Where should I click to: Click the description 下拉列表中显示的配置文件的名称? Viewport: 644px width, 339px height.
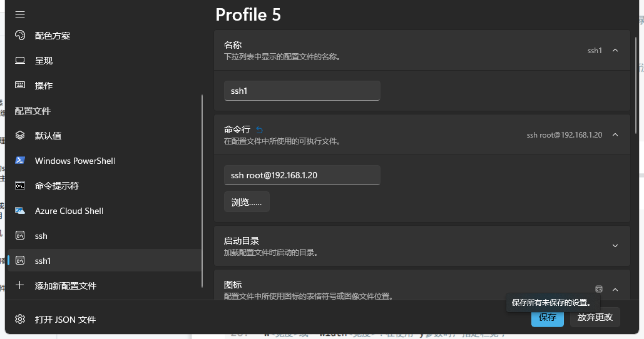pos(283,57)
